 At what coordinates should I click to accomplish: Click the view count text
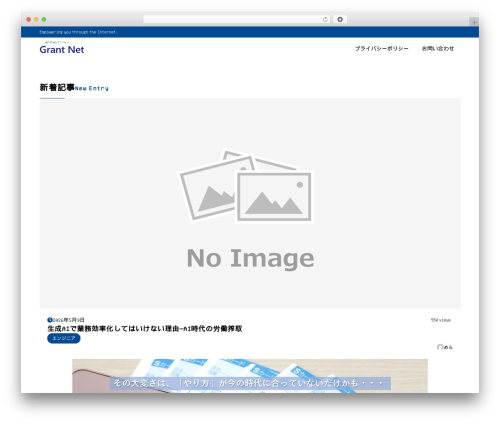pyautogui.click(x=441, y=320)
